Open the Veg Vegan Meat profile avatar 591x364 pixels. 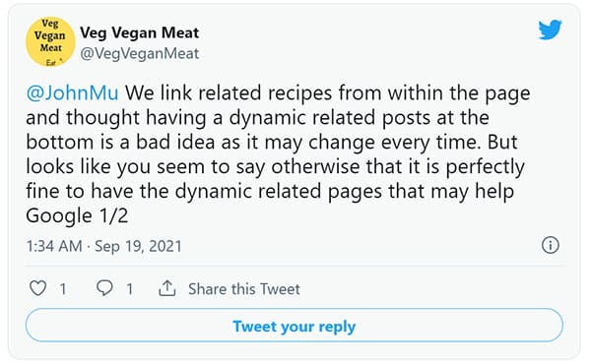point(50,41)
